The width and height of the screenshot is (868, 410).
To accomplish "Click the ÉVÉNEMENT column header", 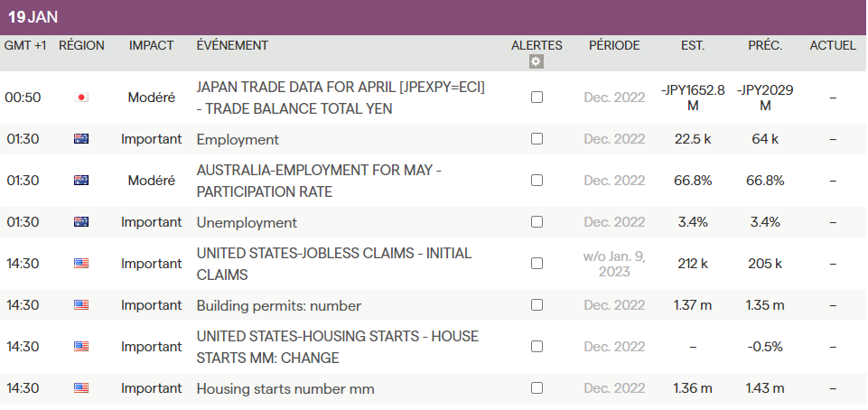I will point(232,45).
